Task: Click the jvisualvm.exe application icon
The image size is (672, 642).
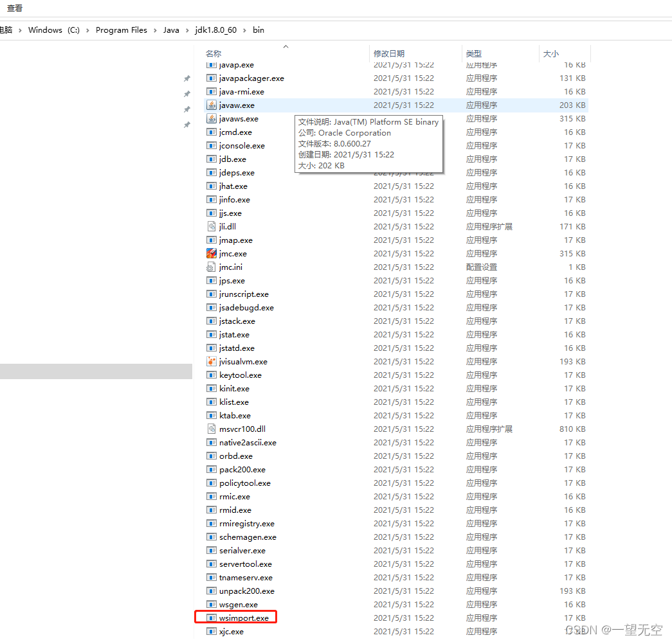Action: point(212,361)
